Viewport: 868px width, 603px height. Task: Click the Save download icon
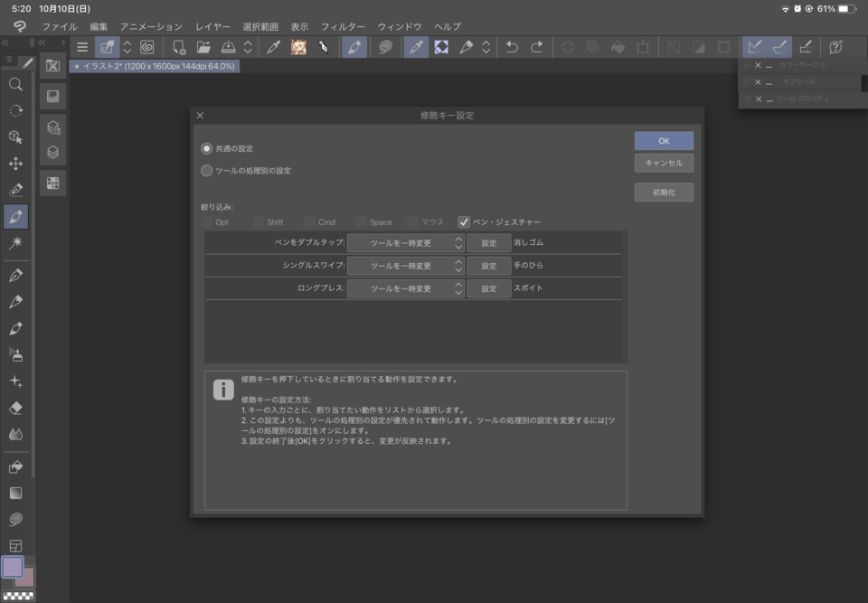click(x=228, y=47)
